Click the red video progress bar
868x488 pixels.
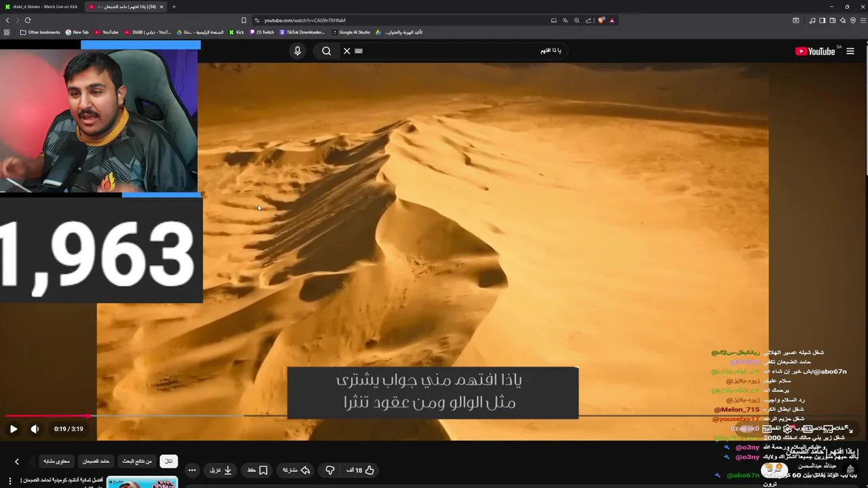(46, 415)
